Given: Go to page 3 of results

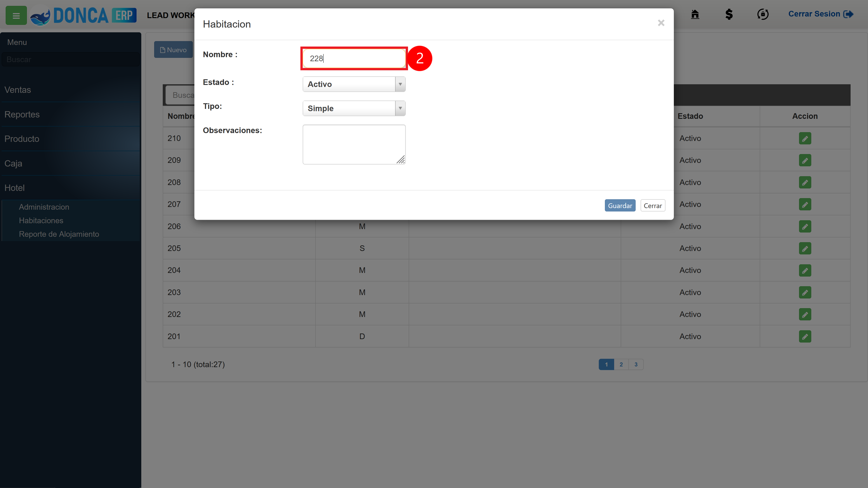Looking at the screenshot, I should pos(636,364).
